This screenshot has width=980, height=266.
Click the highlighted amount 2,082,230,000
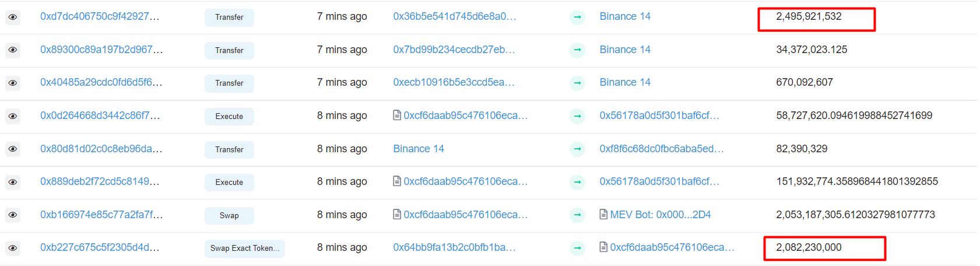pyautogui.click(x=809, y=247)
